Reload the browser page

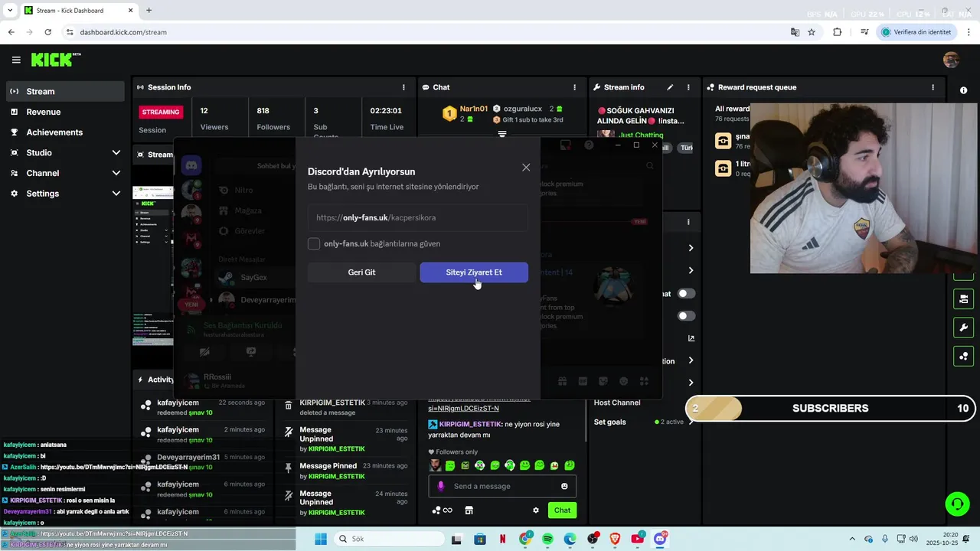(x=47, y=32)
